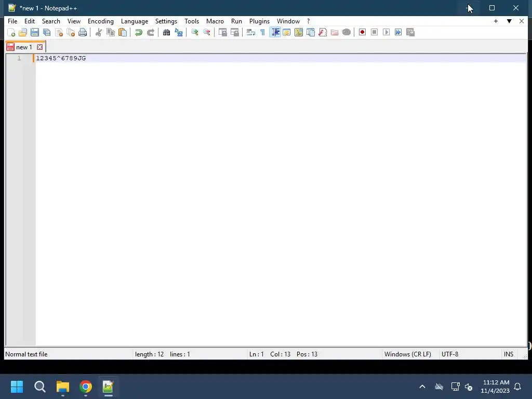
Task: Open the Search menu
Action: coord(51,21)
